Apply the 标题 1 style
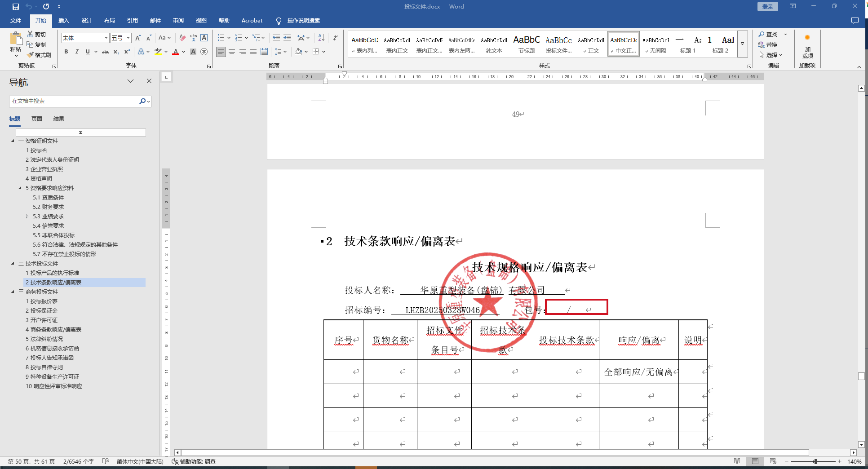The image size is (868, 469). [x=688, y=44]
